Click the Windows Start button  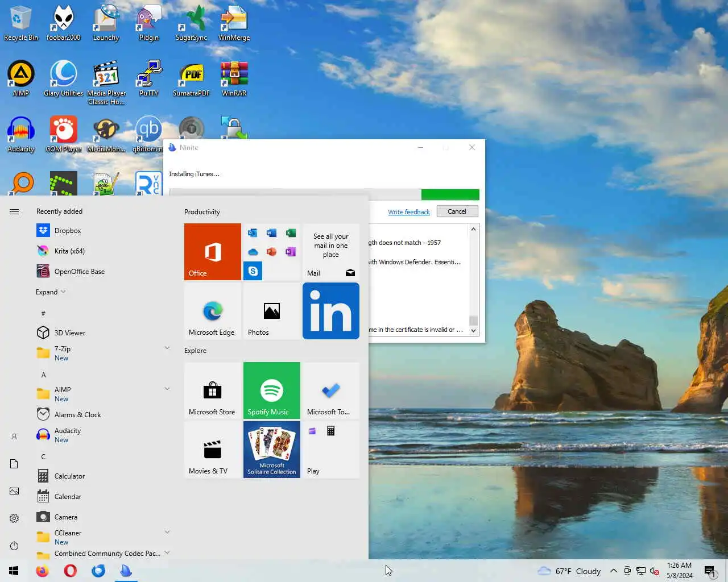[14, 571]
